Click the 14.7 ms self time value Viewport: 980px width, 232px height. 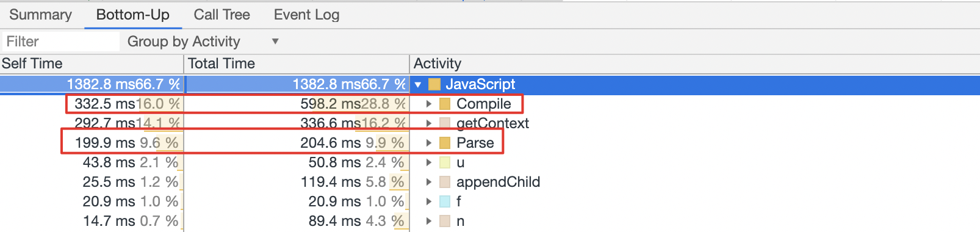109,221
